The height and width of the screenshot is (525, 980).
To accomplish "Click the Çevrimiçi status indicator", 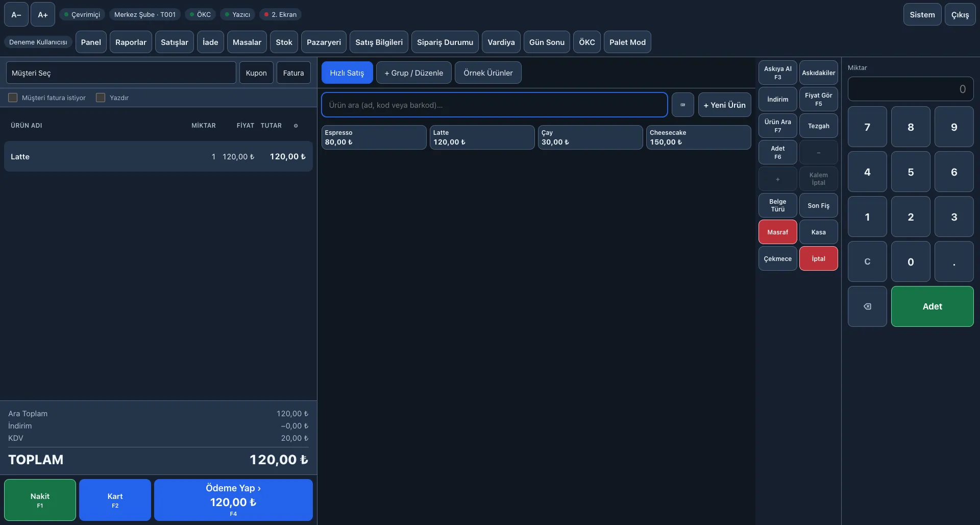I will (82, 14).
